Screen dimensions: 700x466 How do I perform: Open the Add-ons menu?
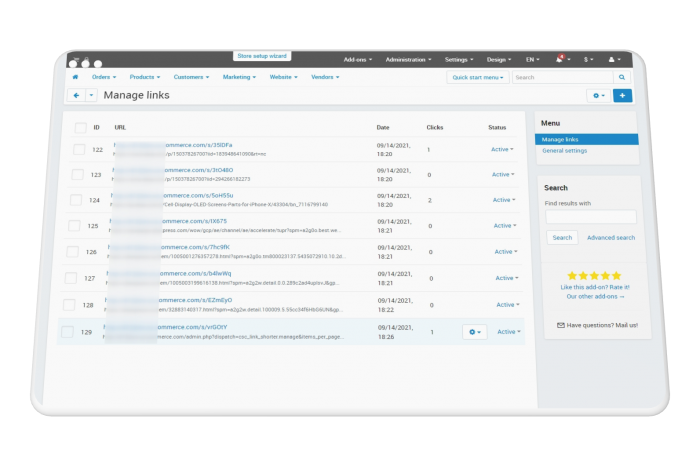pos(358,59)
